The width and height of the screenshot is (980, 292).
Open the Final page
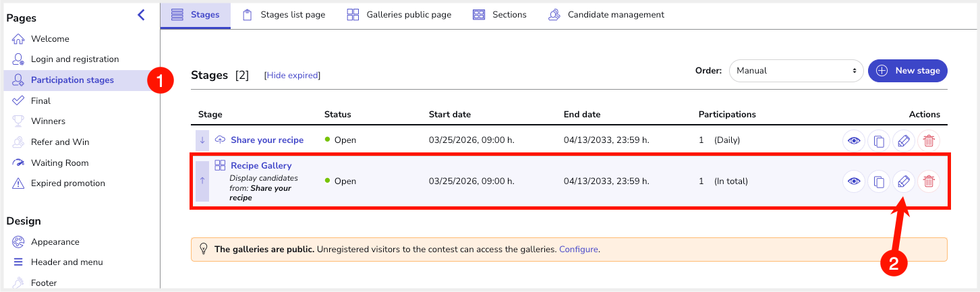[40, 101]
